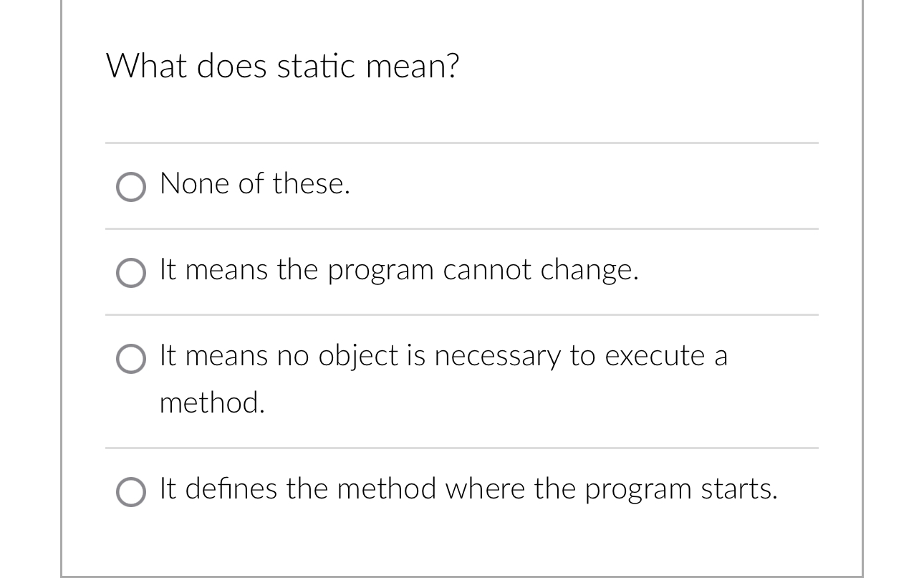Click 'It defines the method where the program starts.' text
This screenshot has height=578, width=924.
(x=468, y=489)
